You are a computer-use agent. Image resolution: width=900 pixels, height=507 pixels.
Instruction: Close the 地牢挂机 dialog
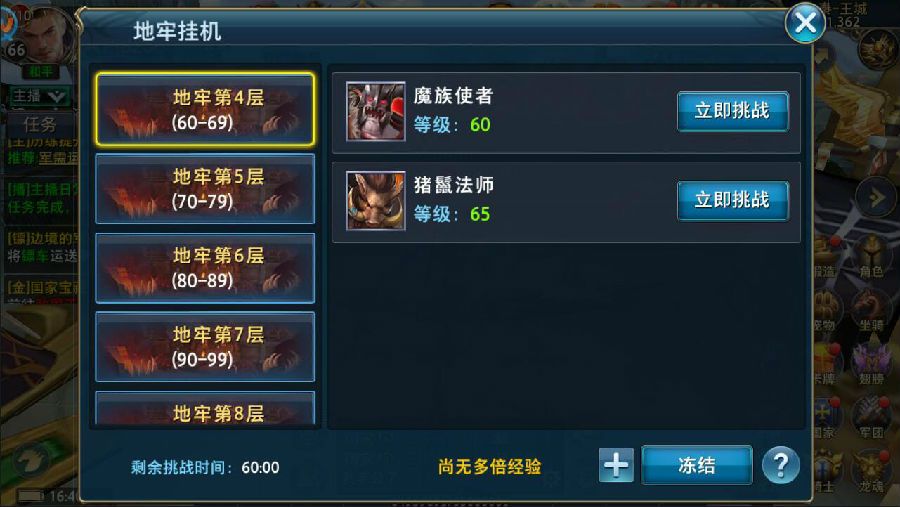tap(805, 23)
